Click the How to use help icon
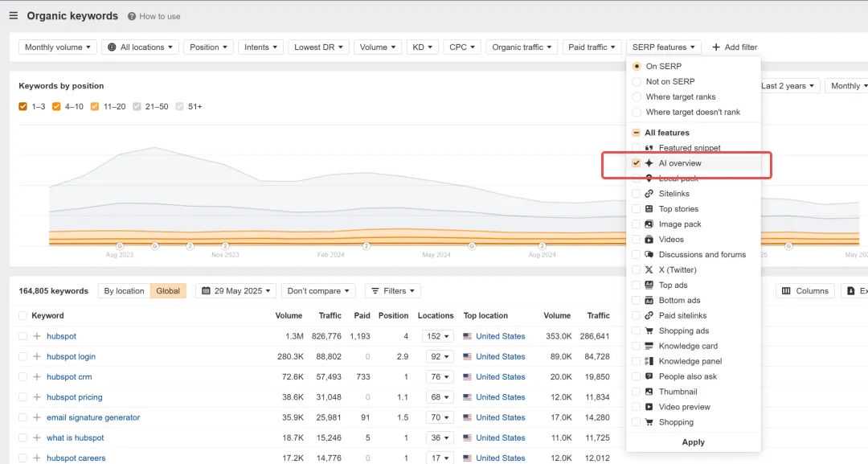868x464 pixels. 132,17
